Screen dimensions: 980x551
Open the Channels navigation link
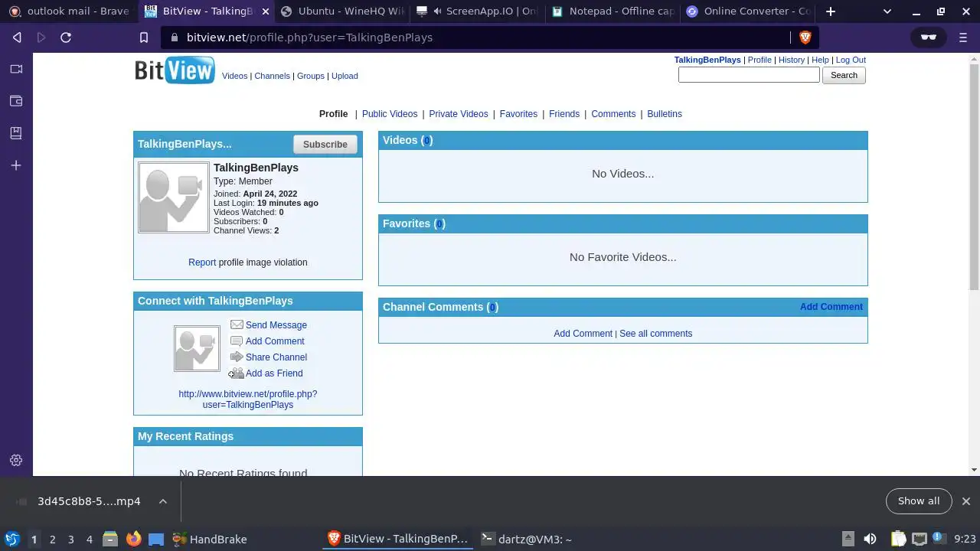(272, 76)
